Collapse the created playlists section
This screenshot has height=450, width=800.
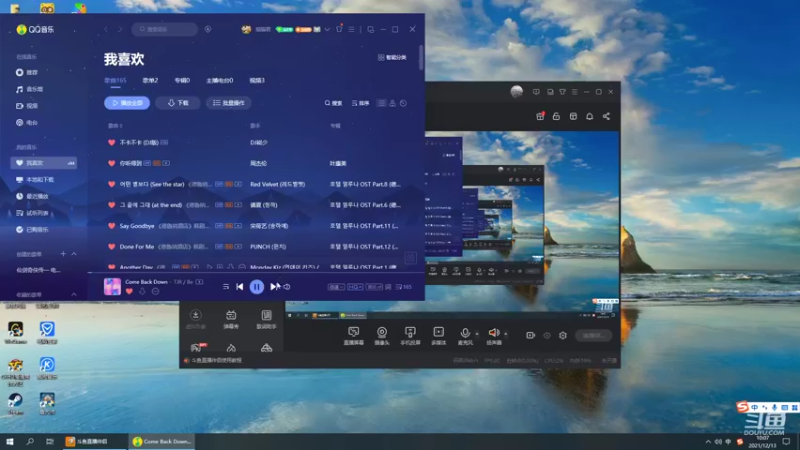[x=74, y=254]
